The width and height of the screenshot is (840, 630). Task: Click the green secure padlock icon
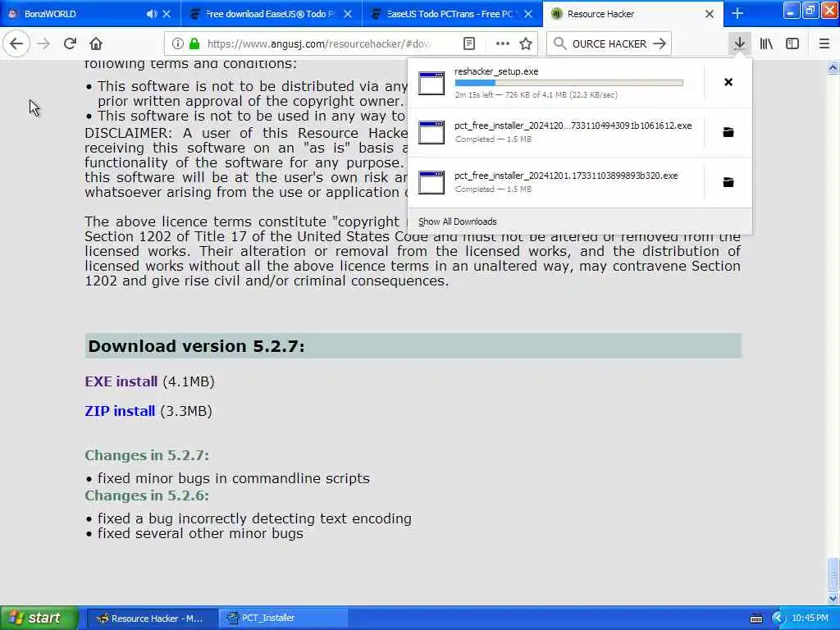pos(194,43)
